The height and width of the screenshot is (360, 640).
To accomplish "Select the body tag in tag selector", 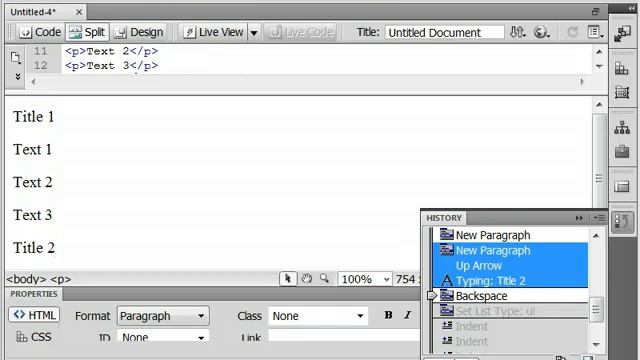I will tap(26, 279).
